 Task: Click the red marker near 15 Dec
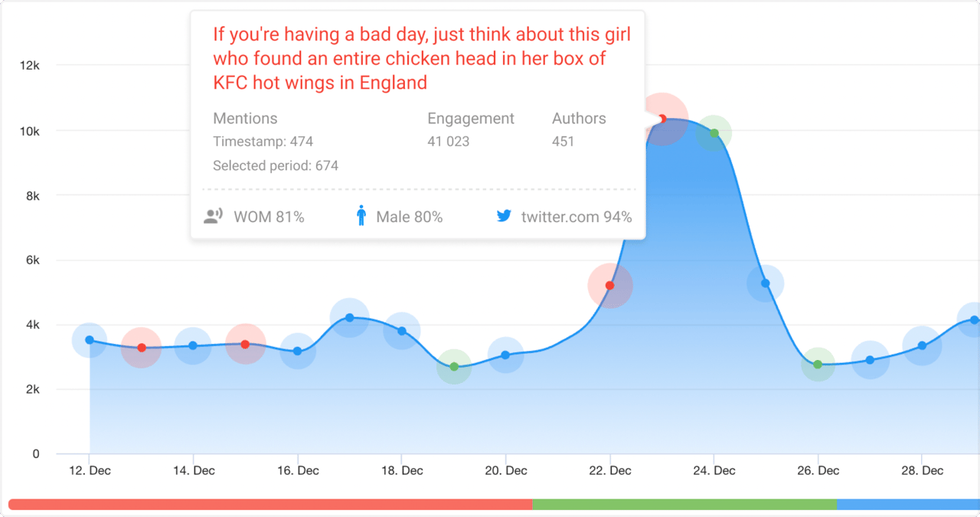pos(245,344)
